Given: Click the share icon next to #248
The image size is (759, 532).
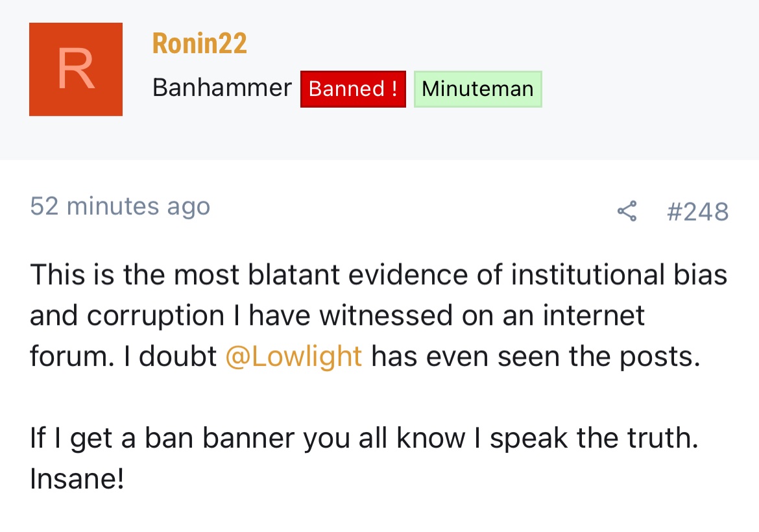Looking at the screenshot, I should [627, 211].
